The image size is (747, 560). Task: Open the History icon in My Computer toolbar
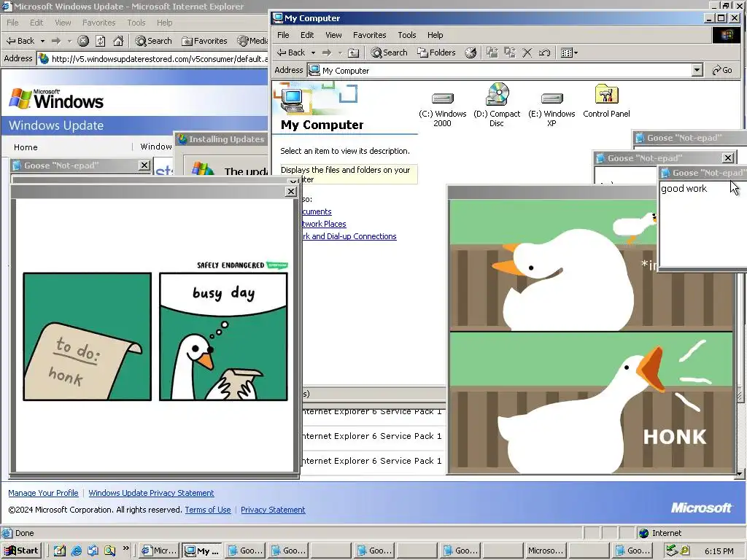(471, 52)
